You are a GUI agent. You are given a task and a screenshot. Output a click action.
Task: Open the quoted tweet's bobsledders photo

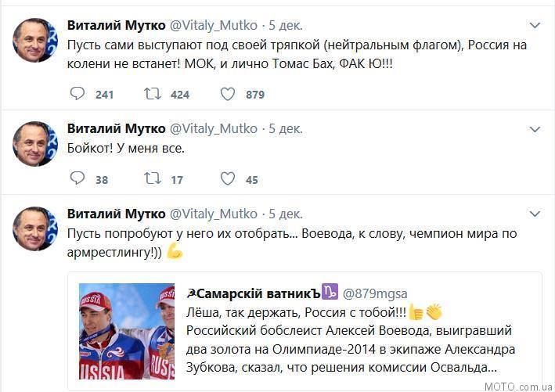[x=127, y=331]
